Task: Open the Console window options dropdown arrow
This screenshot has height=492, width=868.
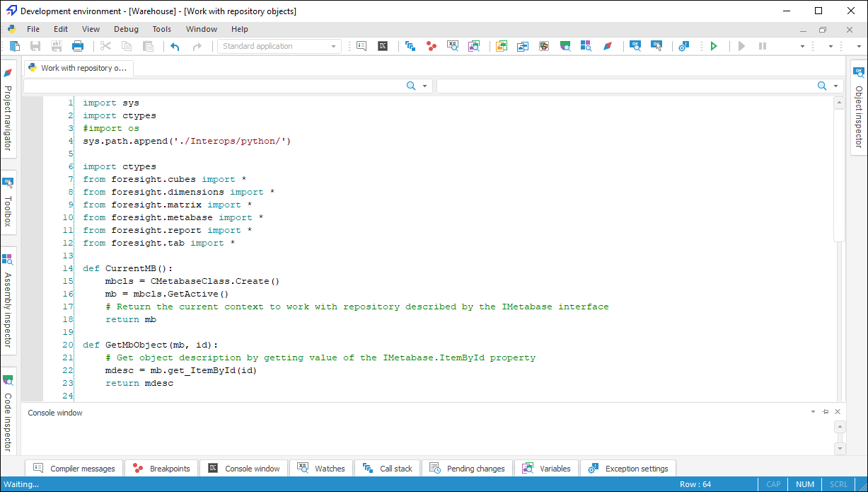Action: coord(813,412)
